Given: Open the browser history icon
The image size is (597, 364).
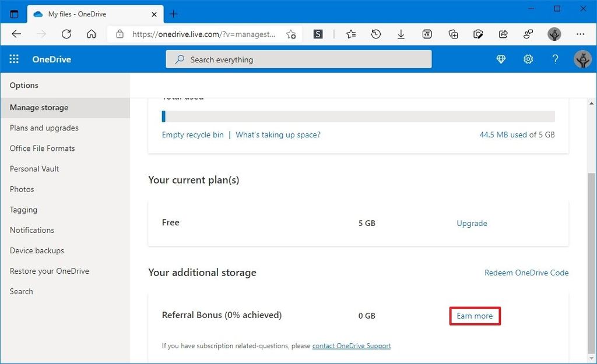Looking at the screenshot, I should click(375, 34).
